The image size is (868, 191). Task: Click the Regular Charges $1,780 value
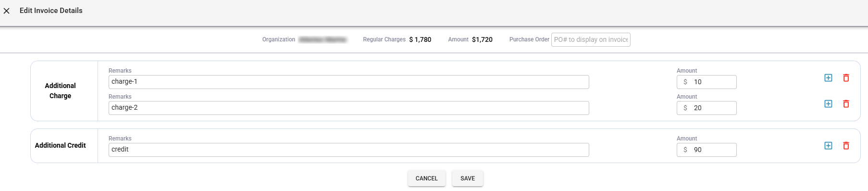point(420,39)
